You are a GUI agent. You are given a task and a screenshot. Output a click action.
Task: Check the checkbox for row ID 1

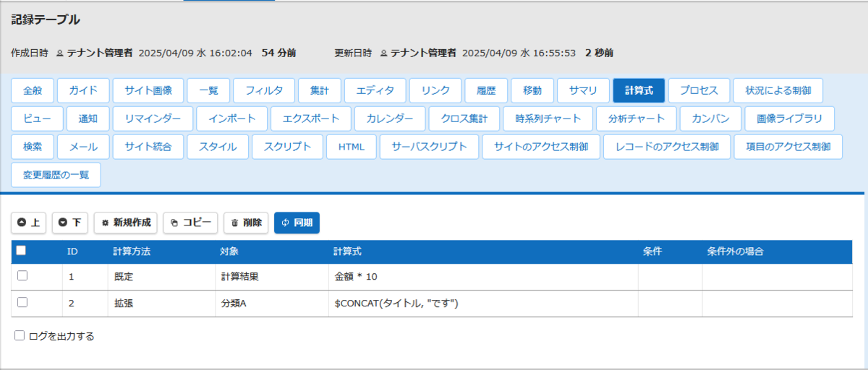22,275
